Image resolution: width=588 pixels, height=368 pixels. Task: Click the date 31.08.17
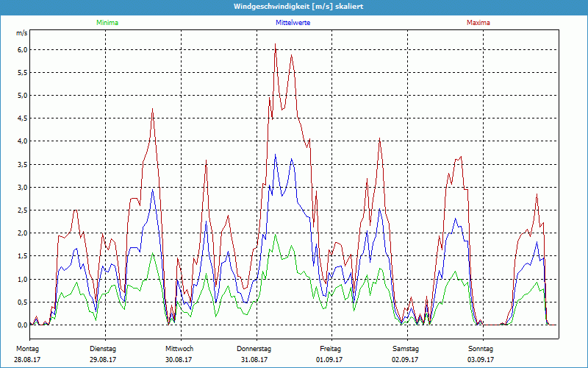pyautogui.click(x=254, y=360)
